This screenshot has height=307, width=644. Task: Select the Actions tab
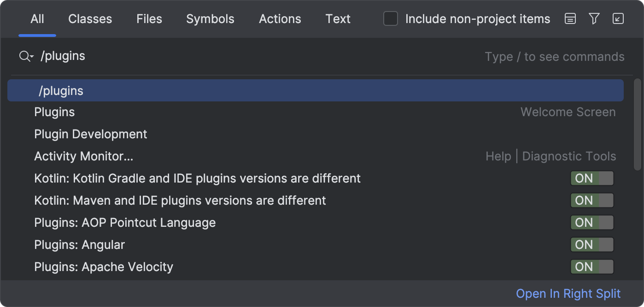click(280, 19)
